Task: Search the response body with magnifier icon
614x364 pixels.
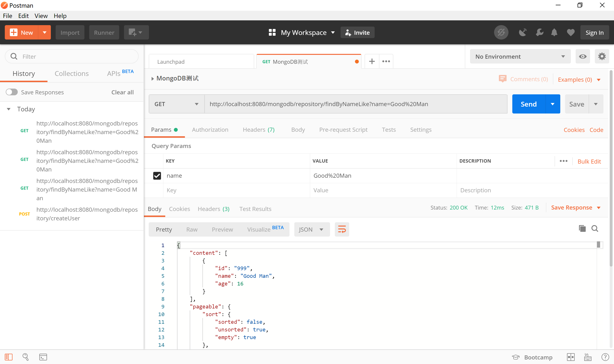Action: tap(595, 229)
